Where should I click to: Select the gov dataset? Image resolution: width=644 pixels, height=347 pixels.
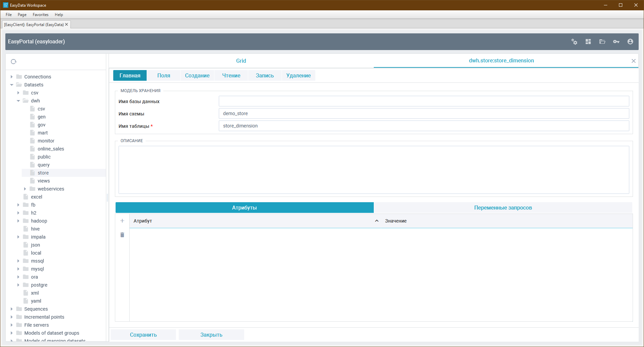click(x=41, y=125)
